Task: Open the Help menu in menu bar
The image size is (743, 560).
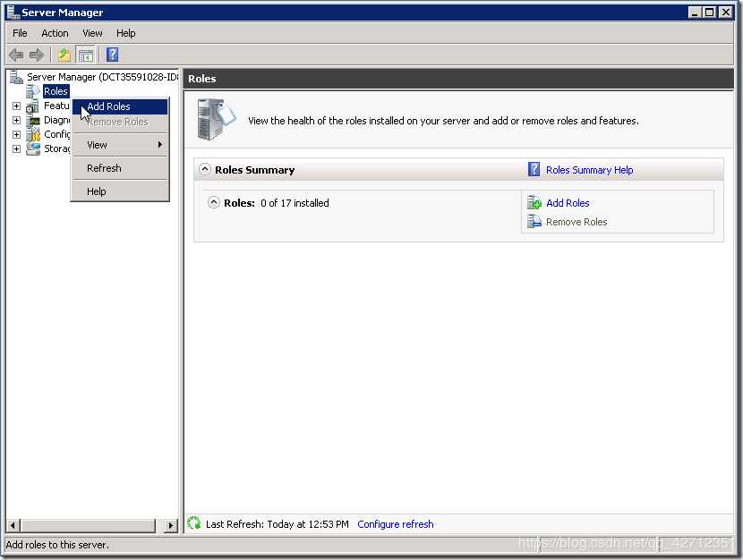Action: point(125,33)
